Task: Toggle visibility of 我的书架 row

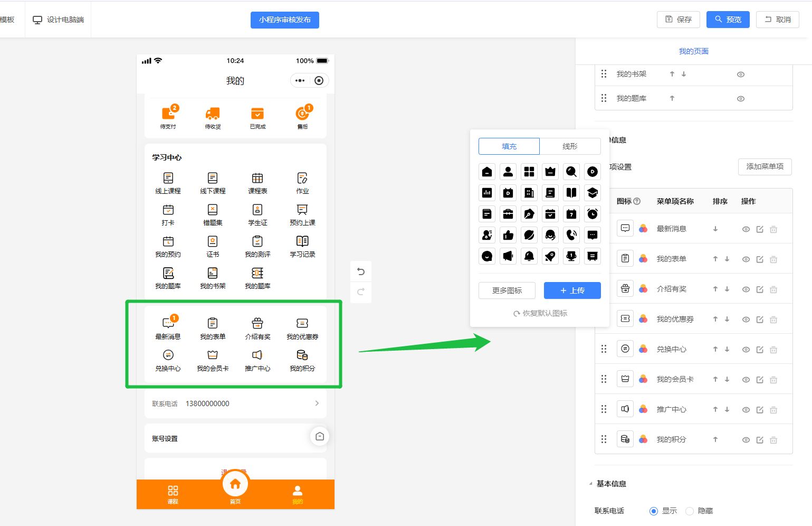Action: [x=741, y=74]
